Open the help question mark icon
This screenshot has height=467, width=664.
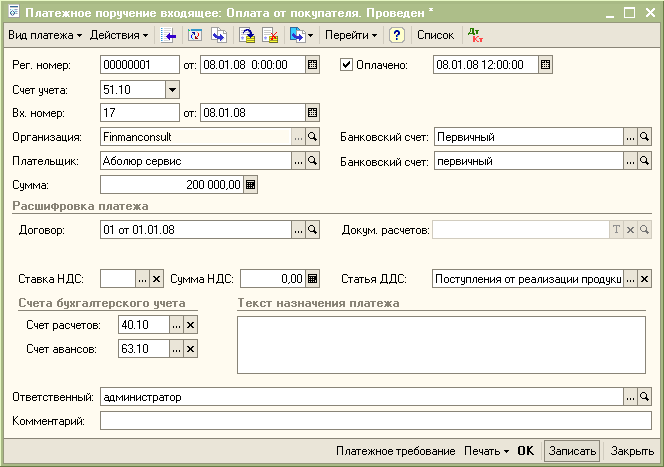coord(396,35)
